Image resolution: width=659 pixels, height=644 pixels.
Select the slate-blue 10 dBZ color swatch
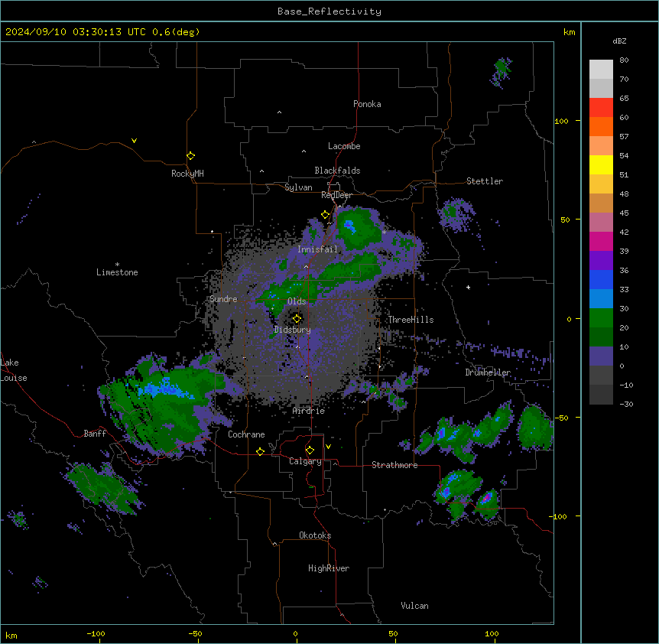(601, 356)
